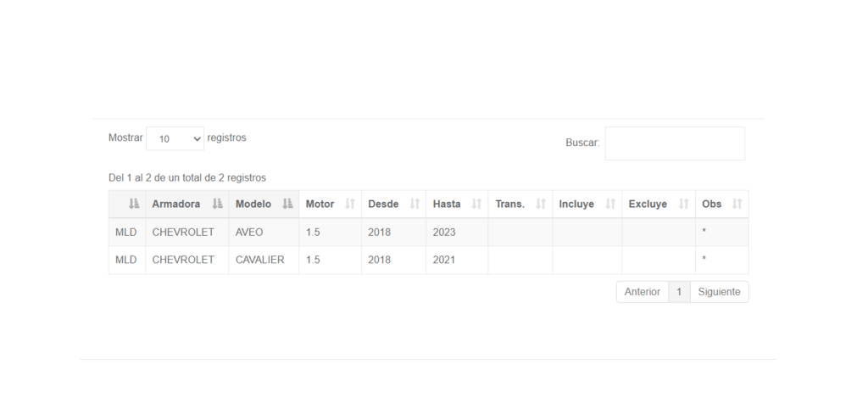Focus the Buscar search field
The height and width of the screenshot is (415, 868).
click(x=675, y=143)
